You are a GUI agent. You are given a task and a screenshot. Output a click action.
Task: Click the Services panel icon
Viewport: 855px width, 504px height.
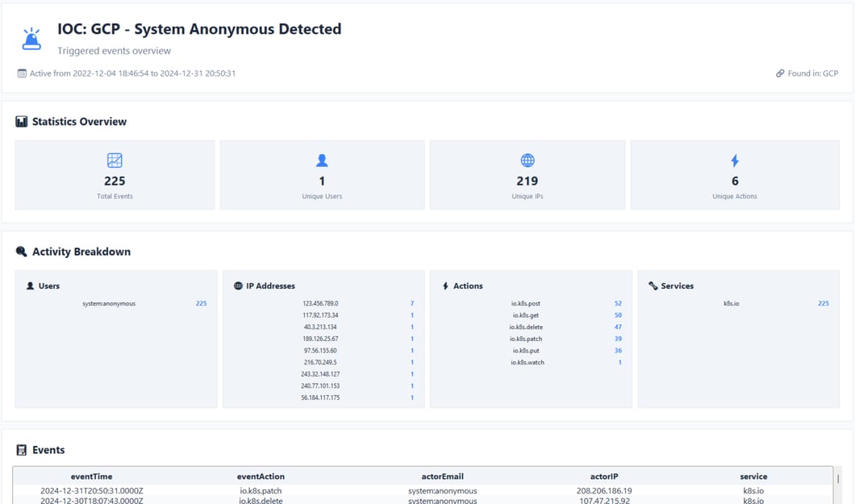click(x=653, y=285)
